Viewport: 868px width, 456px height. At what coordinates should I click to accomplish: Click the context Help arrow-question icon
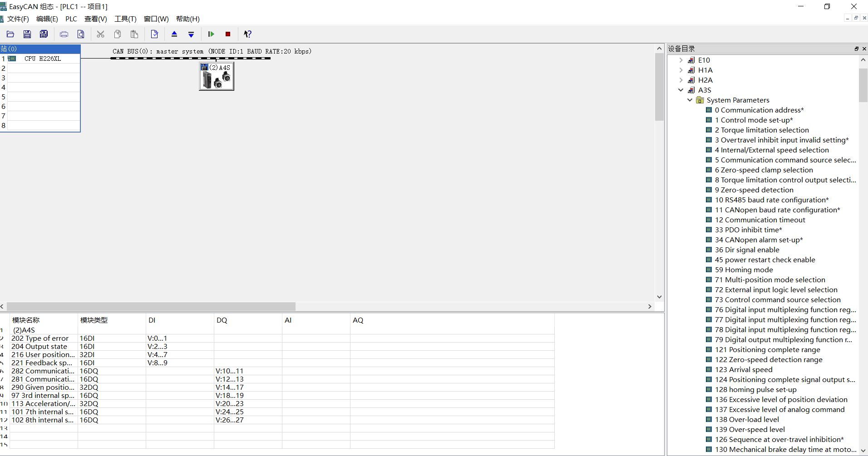247,34
